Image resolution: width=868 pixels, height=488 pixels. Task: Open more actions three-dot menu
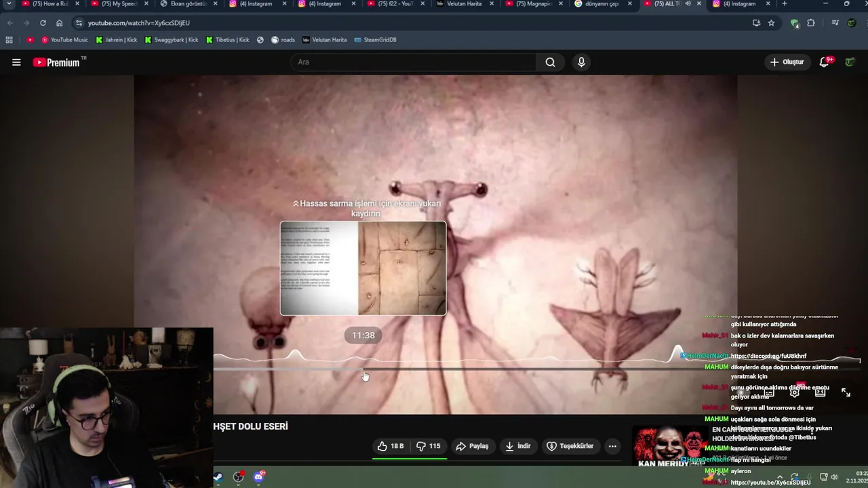point(612,446)
